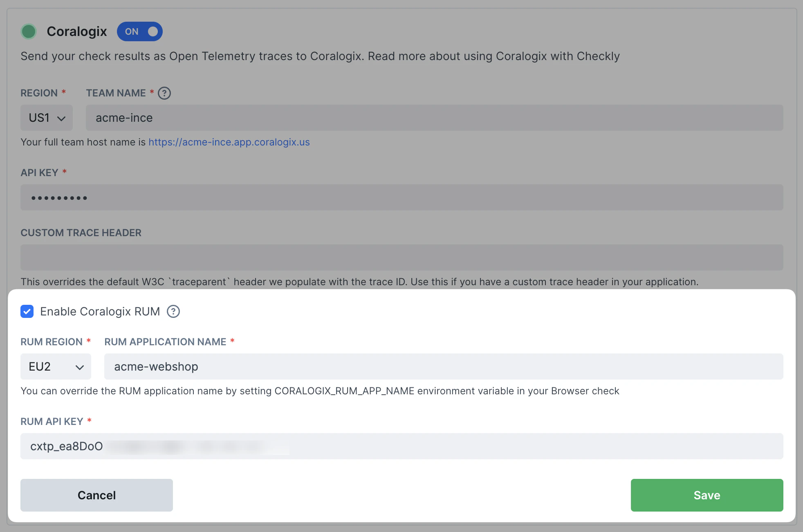Toggle the Coralogix ON switch

(140, 31)
